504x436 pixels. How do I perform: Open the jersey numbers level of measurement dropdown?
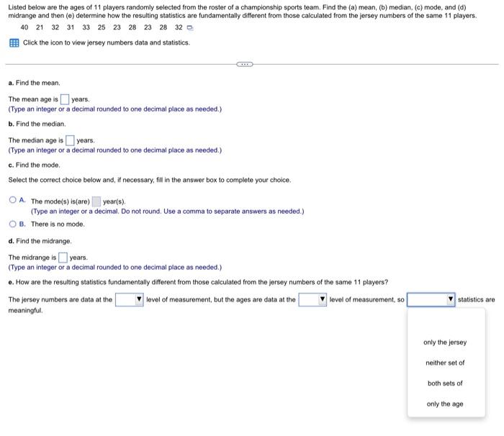tap(129, 299)
